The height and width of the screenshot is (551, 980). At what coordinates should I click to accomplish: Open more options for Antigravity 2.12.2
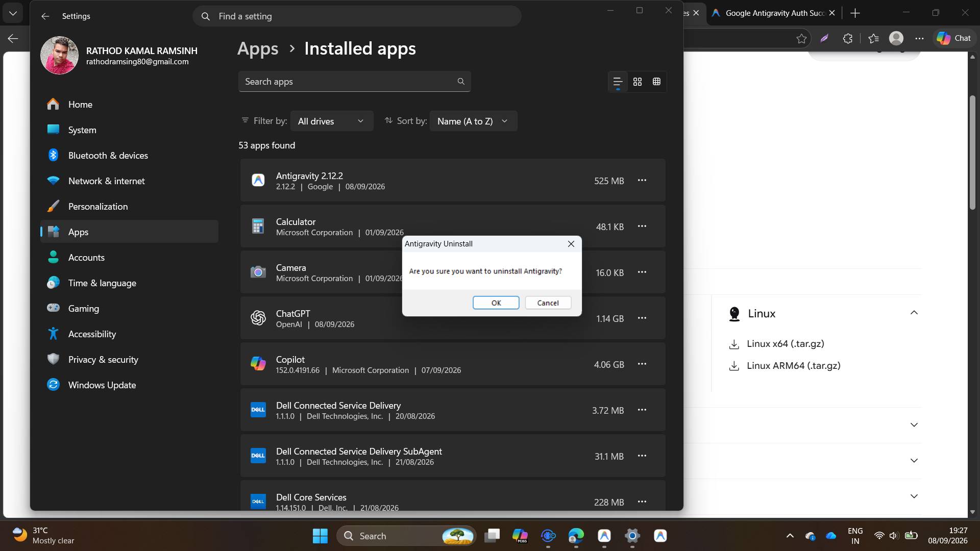click(x=642, y=180)
